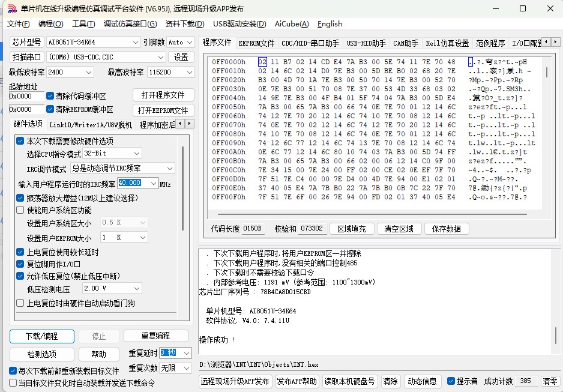Toggle 每次下载前都重新装载目标文件 checkbox
Image resolution: width=563 pixels, height=392 pixels.
pyautogui.click(x=13, y=371)
